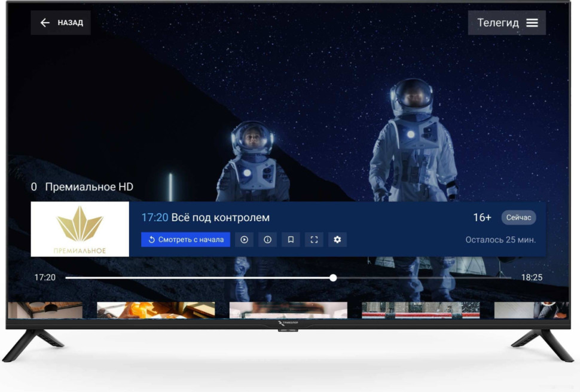The image size is (580, 392).
Task: Open playback settings with the gear icon
Action: [x=337, y=240]
